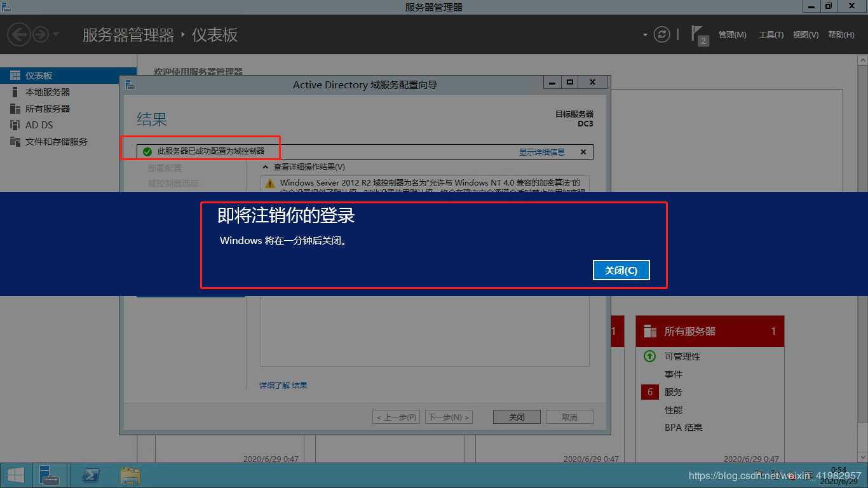
Task: Click the red 6 services count badge
Action: tap(650, 392)
